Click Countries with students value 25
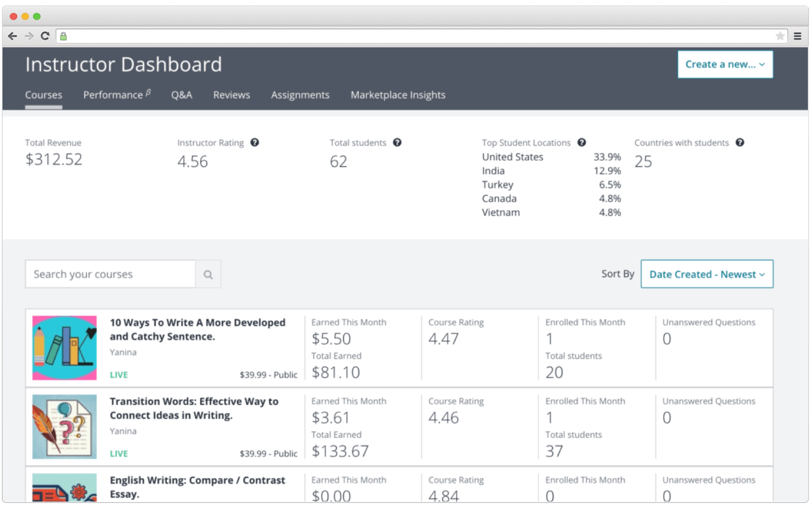Image resolution: width=812 pixels, height=508 pixels. point(643,162)
